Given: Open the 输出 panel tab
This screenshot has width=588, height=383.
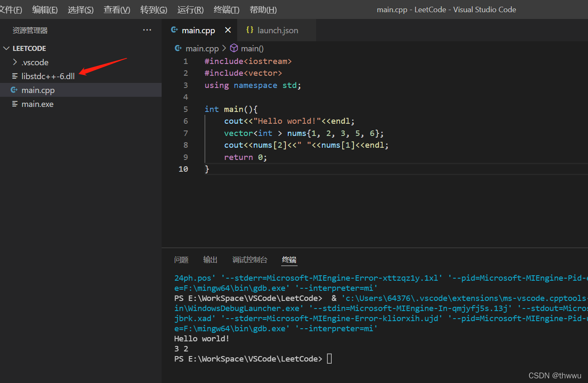Looking at the screenshot, I should tap(210, 260).
